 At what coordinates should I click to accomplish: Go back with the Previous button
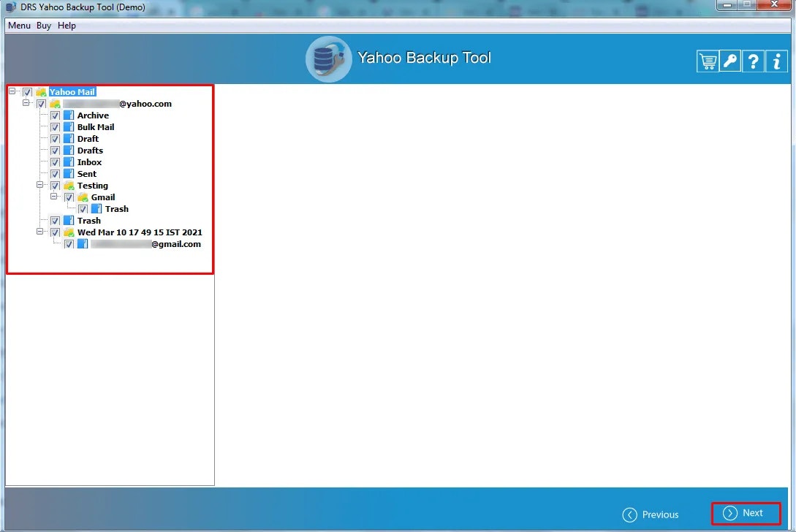[651, 514]
